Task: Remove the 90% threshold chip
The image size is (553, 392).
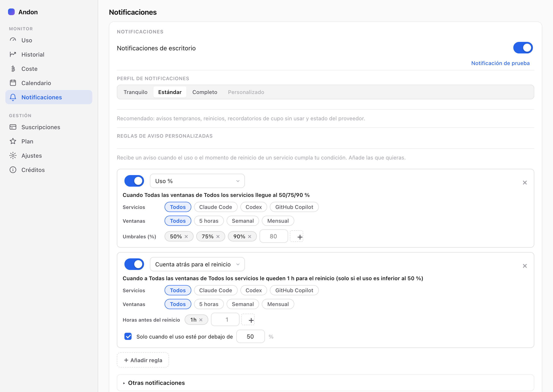Action: [250, 237]
